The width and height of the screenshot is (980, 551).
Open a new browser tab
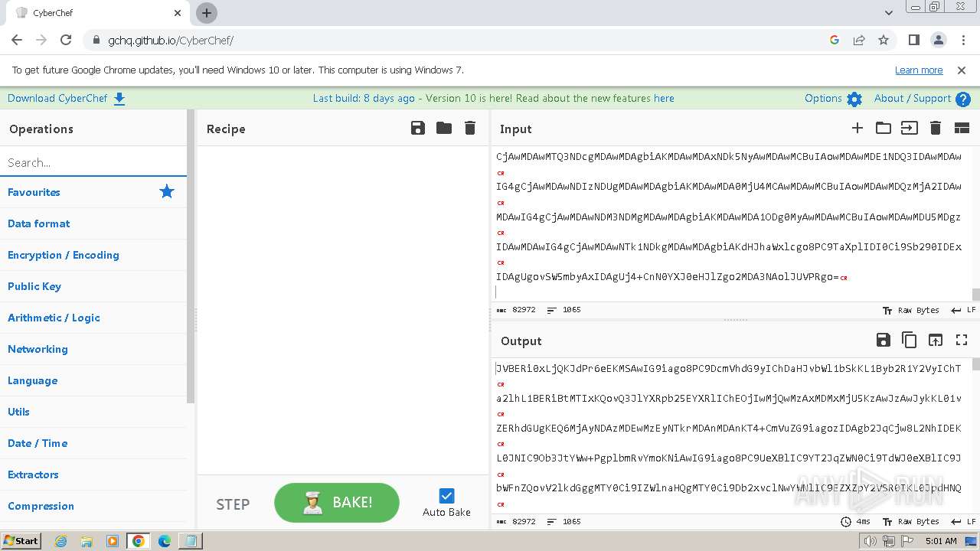[207, 13]
